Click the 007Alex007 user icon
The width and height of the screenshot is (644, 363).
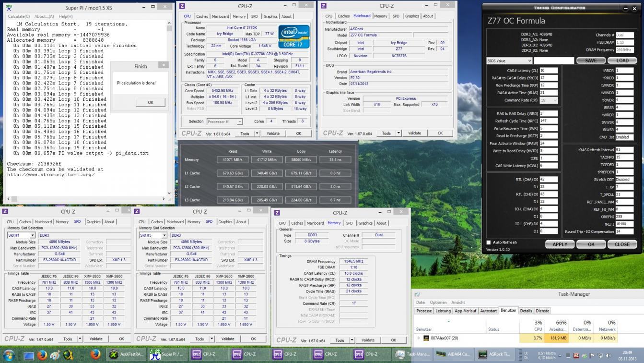(426, 338)
